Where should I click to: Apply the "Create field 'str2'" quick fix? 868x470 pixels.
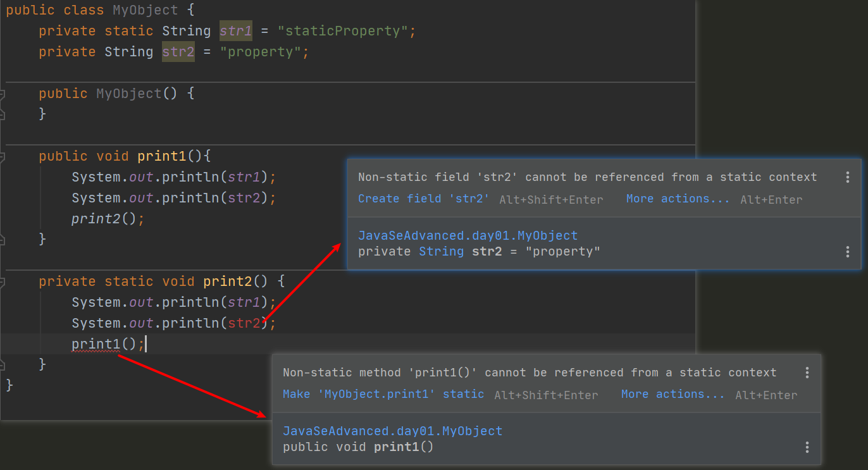pos(424,199)
